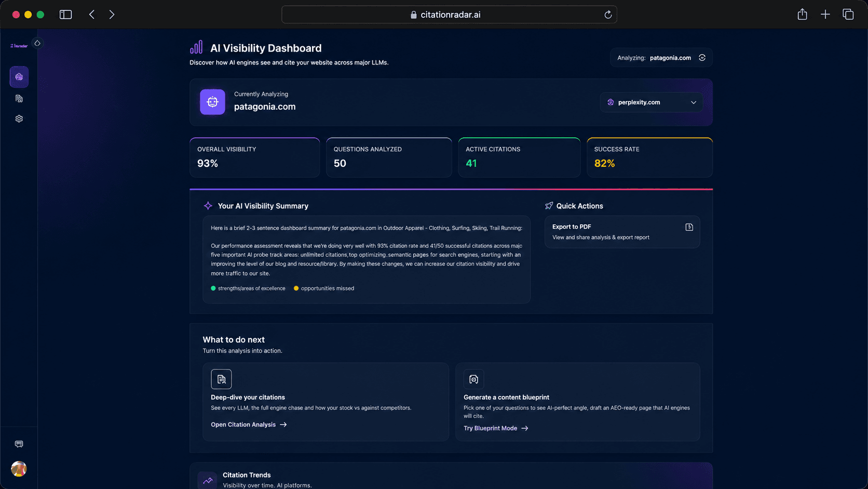The image size is (868, 489).
Task: Click the browser address bar citationradar.ai
Action: 449,15
